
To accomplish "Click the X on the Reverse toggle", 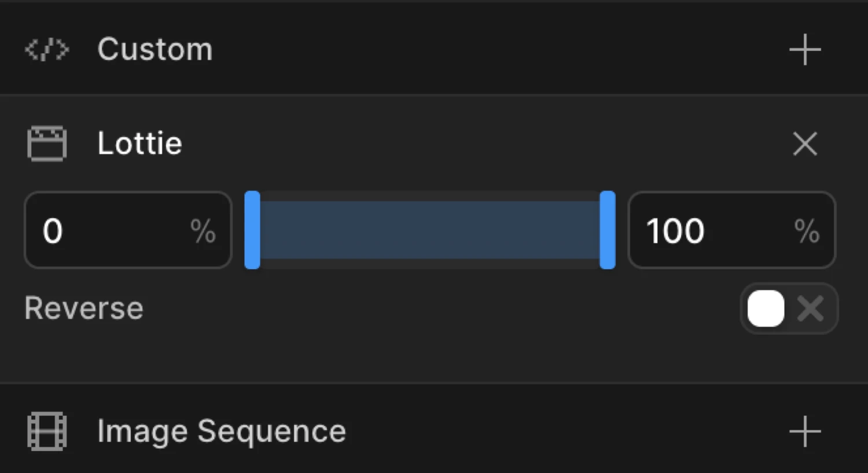I will pos(811,309).
